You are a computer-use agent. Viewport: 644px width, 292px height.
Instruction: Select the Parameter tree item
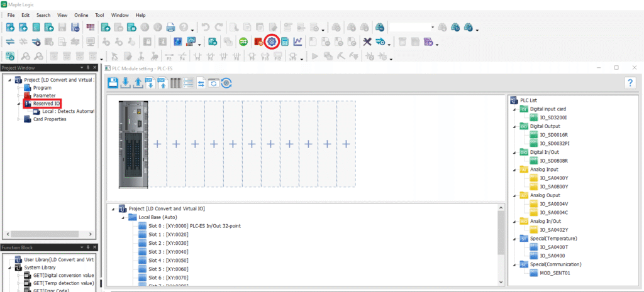45,95
